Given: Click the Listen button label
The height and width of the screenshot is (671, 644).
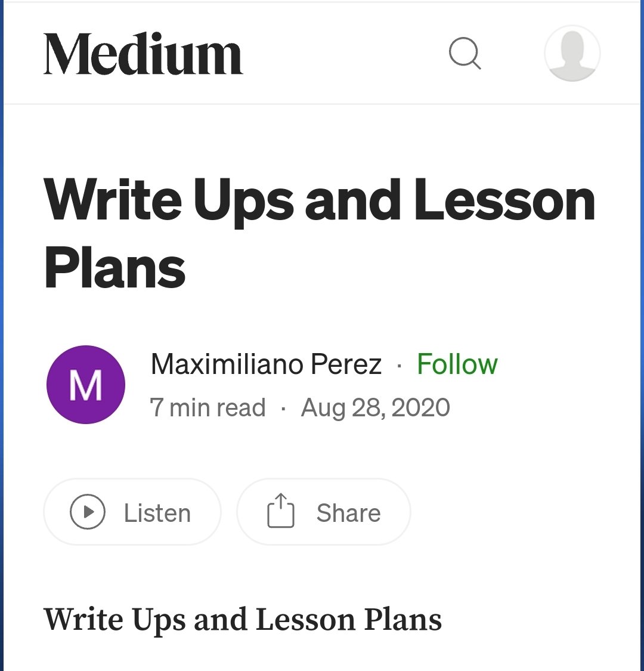Looking at the screenshot, I should [x=157, y=513].
